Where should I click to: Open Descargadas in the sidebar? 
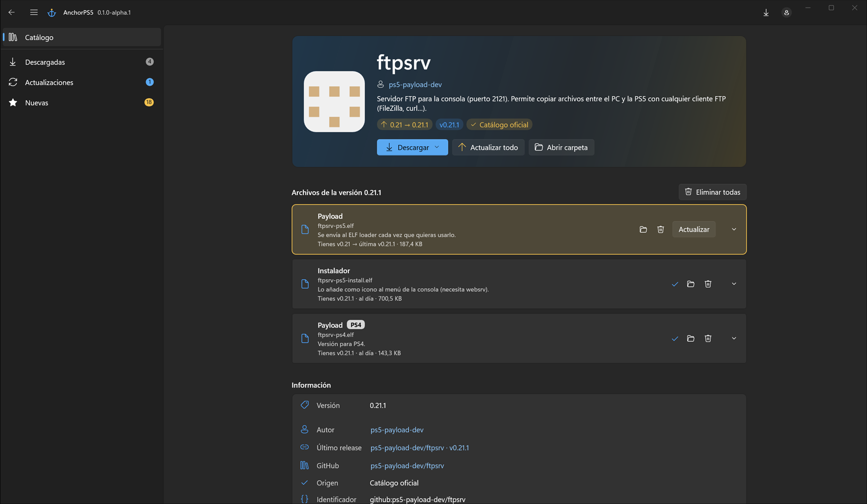point(82,62)
